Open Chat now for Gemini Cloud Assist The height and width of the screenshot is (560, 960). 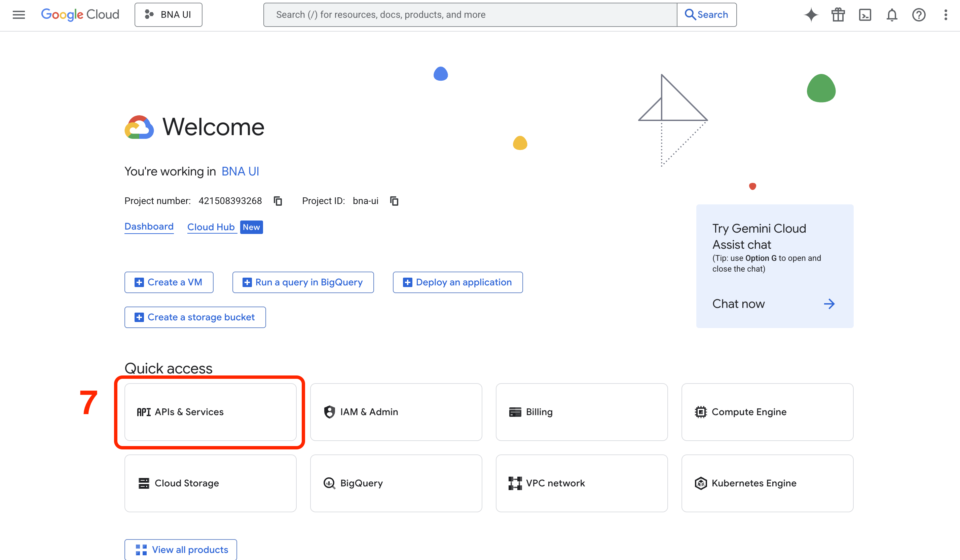pyautogui.click(x=739, y=304)
